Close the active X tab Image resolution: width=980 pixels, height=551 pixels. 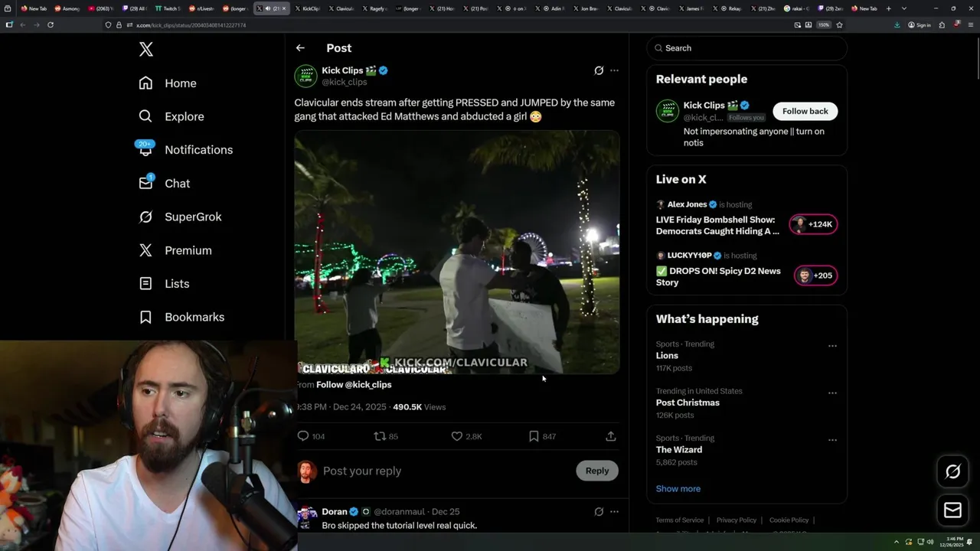tap(284, 8)
